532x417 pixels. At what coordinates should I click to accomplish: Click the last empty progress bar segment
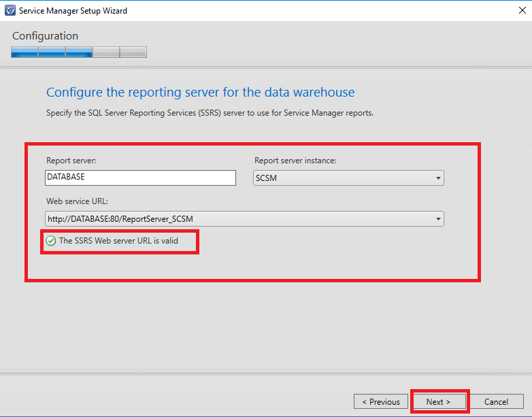tap(133, 52)
